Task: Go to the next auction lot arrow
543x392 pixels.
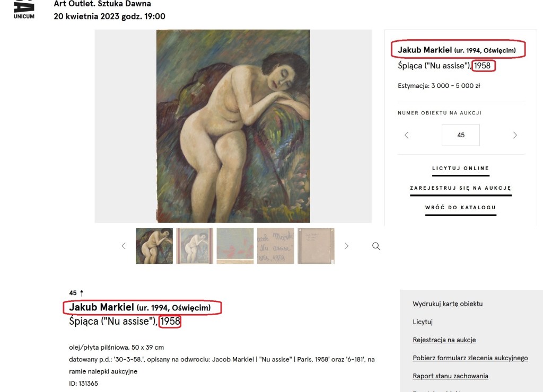Action: click(x=515, y=135)
